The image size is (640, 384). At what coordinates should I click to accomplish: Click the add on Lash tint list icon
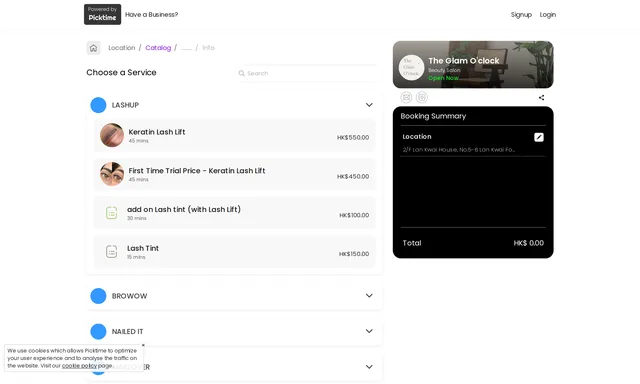tap(111, 213)
